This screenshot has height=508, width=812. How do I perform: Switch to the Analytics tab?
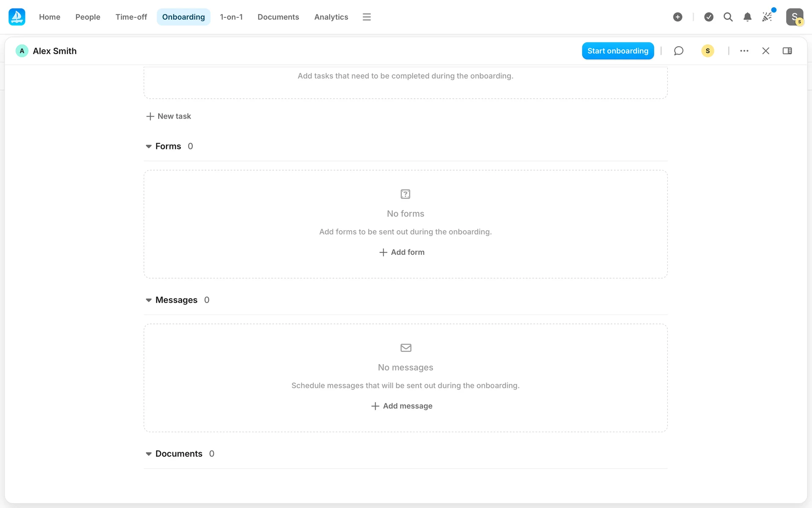pos(331,17)
